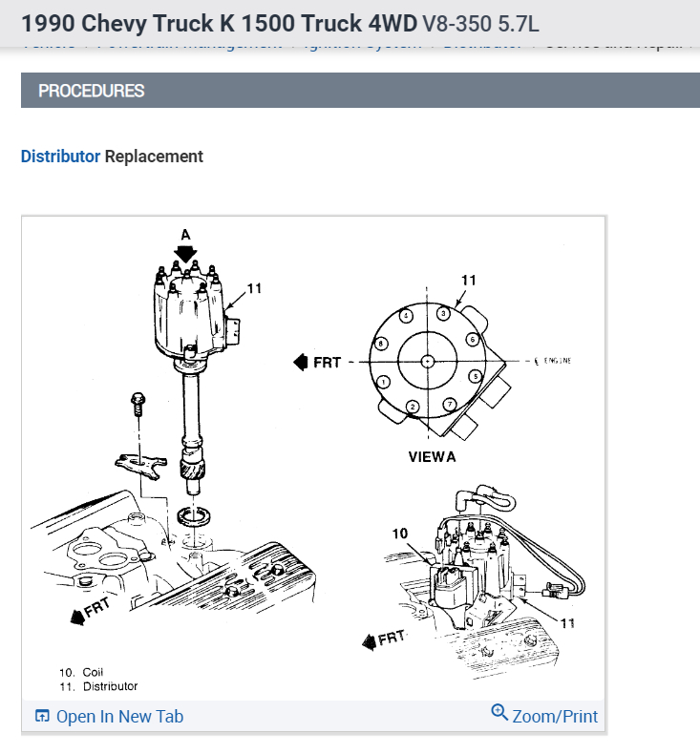This screenshot has height=754, width=700.
Task: Click the Zoom/Print magnifier icon
Action: [x=499, y=712]
